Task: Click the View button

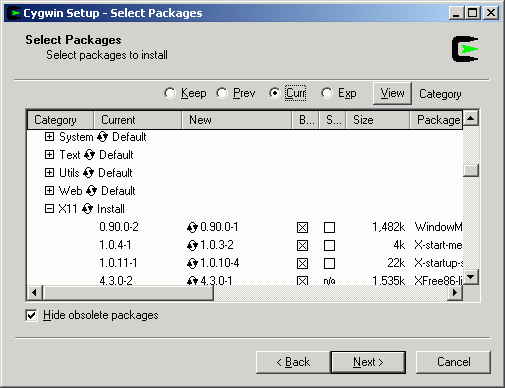Action: [392, 93]
